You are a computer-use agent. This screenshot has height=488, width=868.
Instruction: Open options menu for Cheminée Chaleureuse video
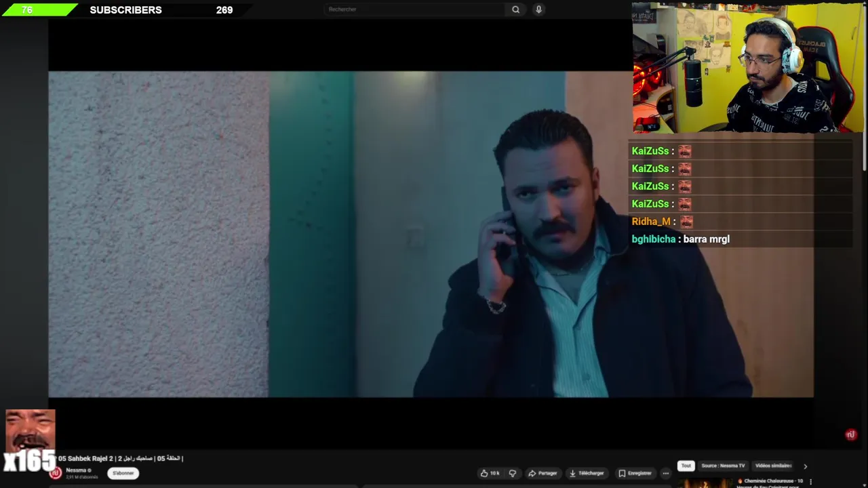pos(810,482)
